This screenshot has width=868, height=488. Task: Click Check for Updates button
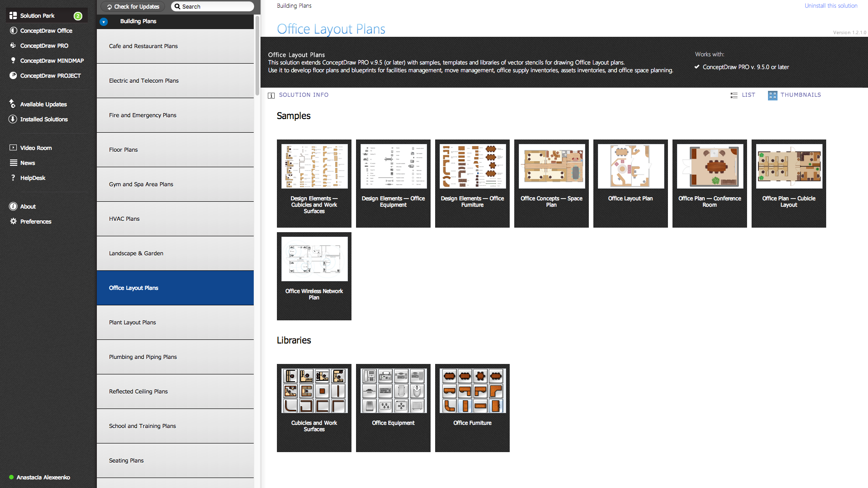pyautogui.click(x=133, y=6)
